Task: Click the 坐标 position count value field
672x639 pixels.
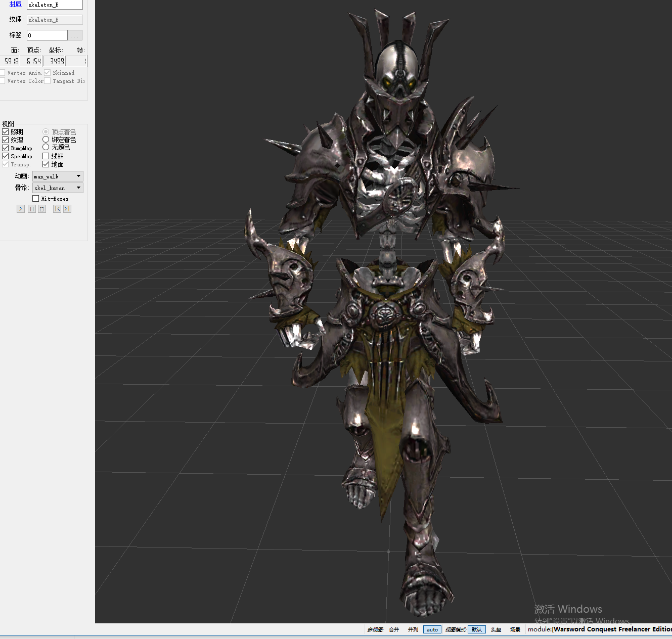Action: click(x=54, y=61)
